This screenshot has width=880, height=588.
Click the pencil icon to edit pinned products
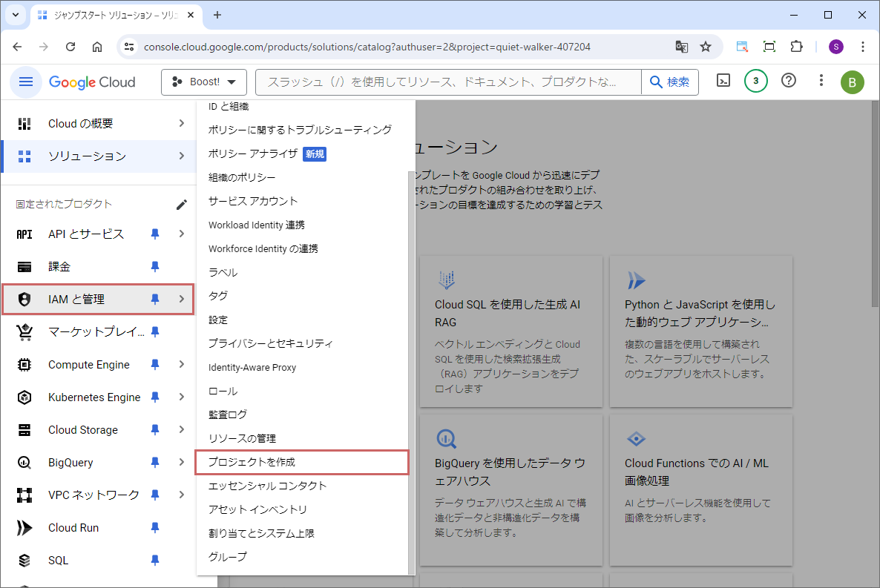[182, 205]
